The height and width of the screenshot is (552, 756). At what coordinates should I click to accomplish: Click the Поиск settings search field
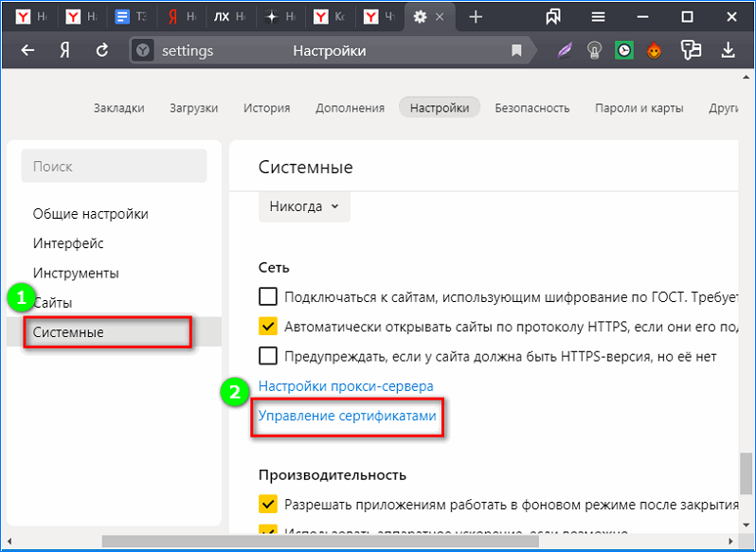[114, 166]
